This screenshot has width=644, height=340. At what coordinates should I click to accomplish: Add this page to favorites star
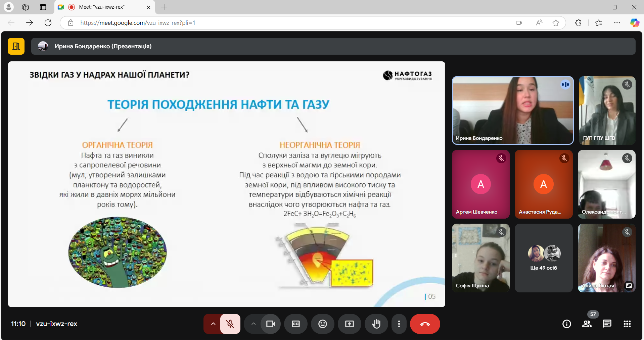tap(556, 23)
